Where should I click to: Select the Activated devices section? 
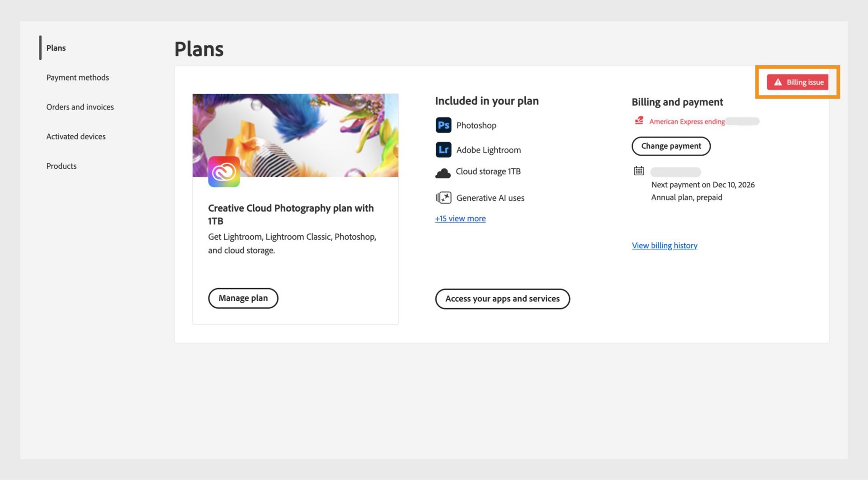(75, 136)
